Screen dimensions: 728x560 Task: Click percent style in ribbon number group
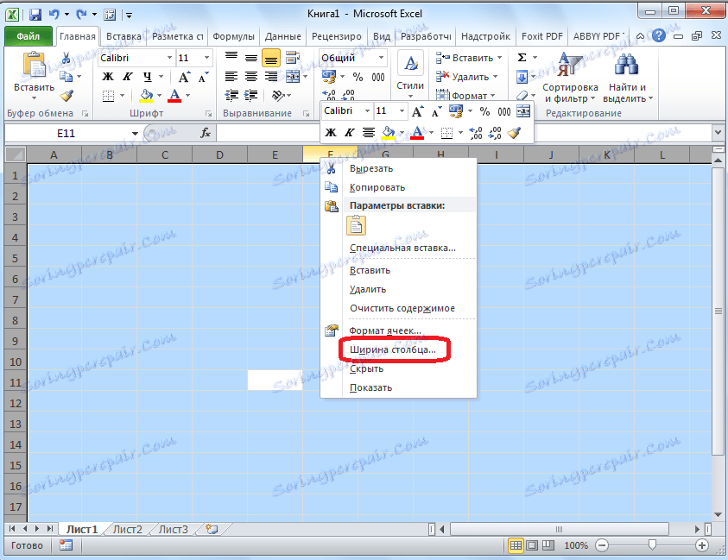point(358,77)
